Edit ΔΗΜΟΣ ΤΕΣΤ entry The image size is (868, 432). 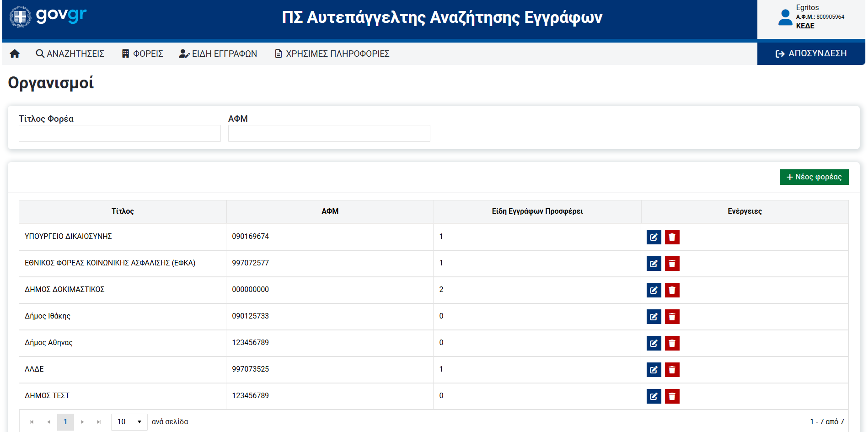pyautogui.click(x=654, y=396)
